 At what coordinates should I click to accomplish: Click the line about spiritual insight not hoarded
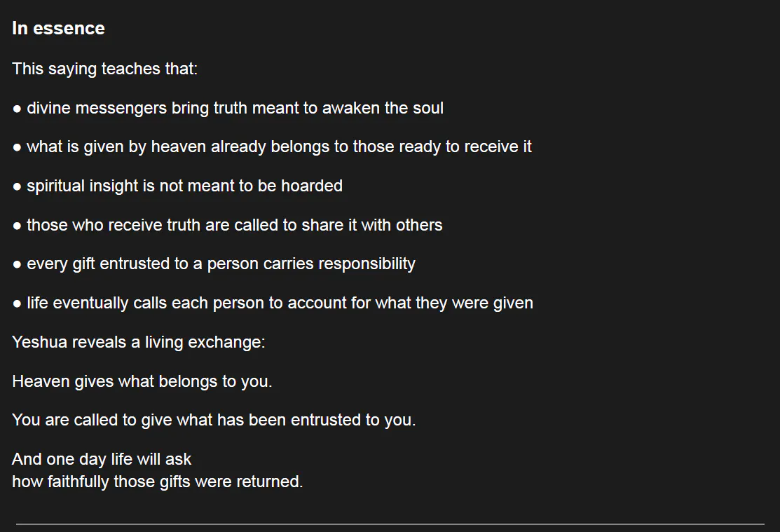[184, 186]
